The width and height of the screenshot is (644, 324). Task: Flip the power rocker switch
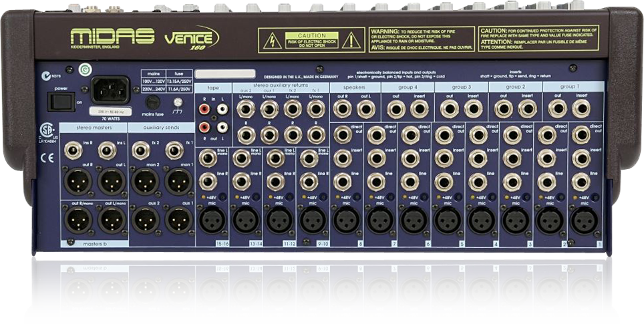coord(61,102)
